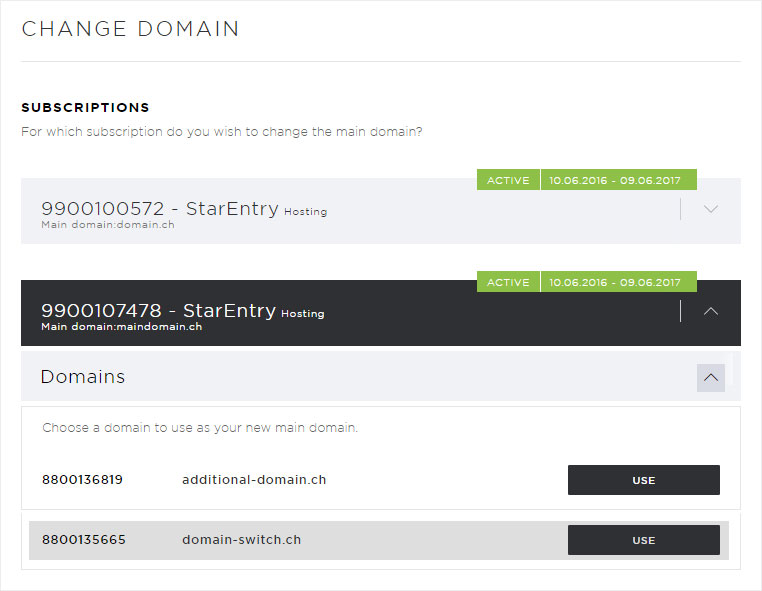Select domain ID 8800135665
Screen dimensions: 762x591
coord(84,539)
